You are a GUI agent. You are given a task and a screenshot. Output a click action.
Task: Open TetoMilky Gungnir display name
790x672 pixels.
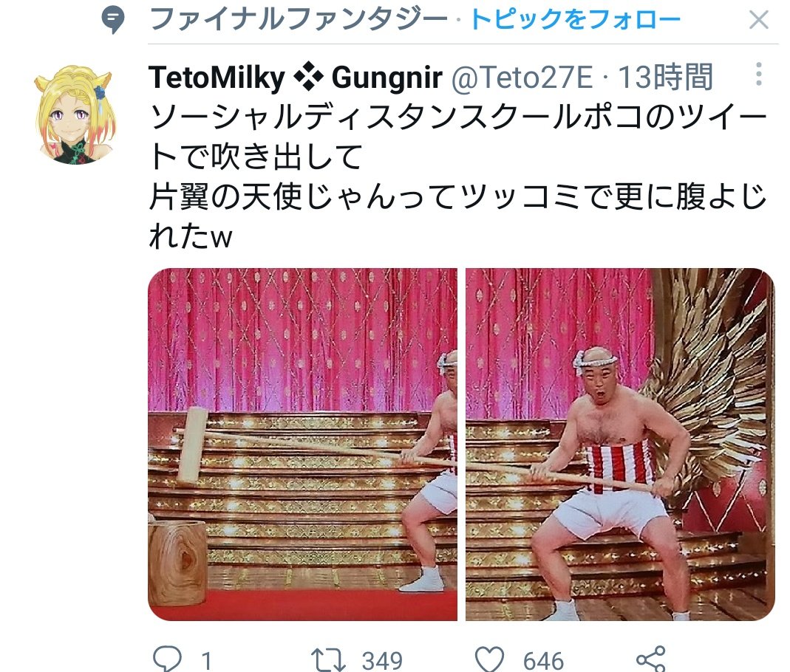click(x=296, y=78)
